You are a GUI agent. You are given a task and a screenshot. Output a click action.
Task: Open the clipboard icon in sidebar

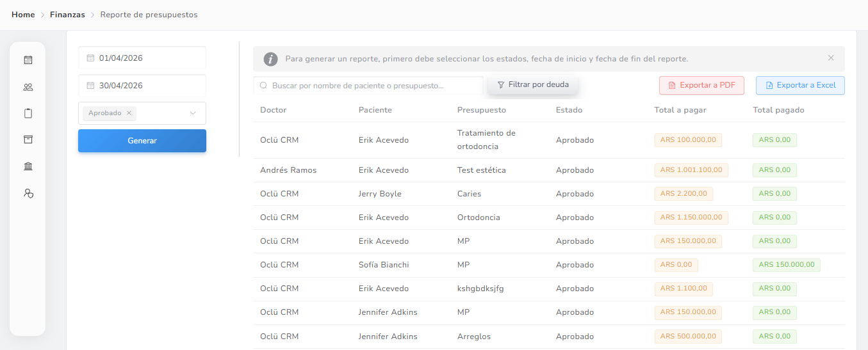[x=28, y=113]
